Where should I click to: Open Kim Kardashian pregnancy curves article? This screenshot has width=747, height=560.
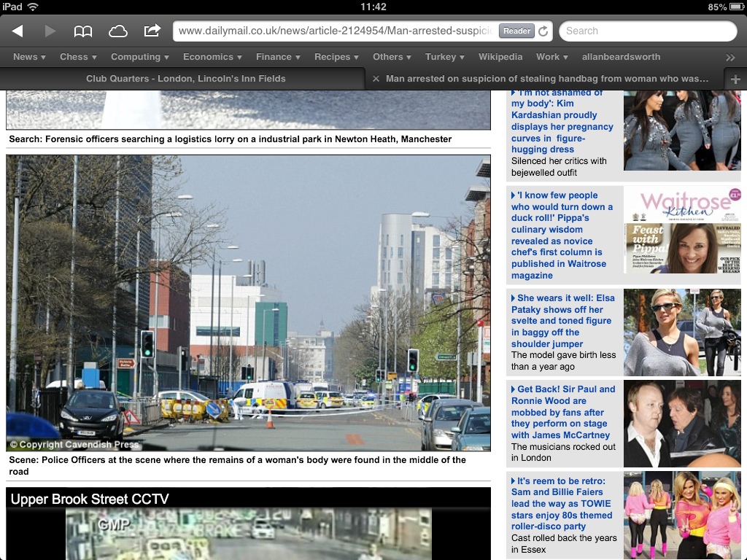click(x=562, y=121)
